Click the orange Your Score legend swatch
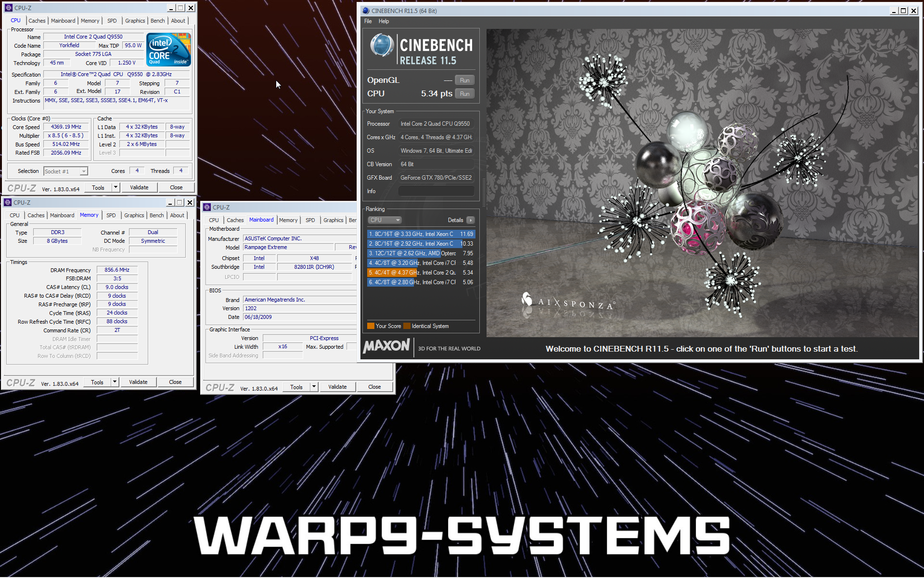 tap(371, 326)
